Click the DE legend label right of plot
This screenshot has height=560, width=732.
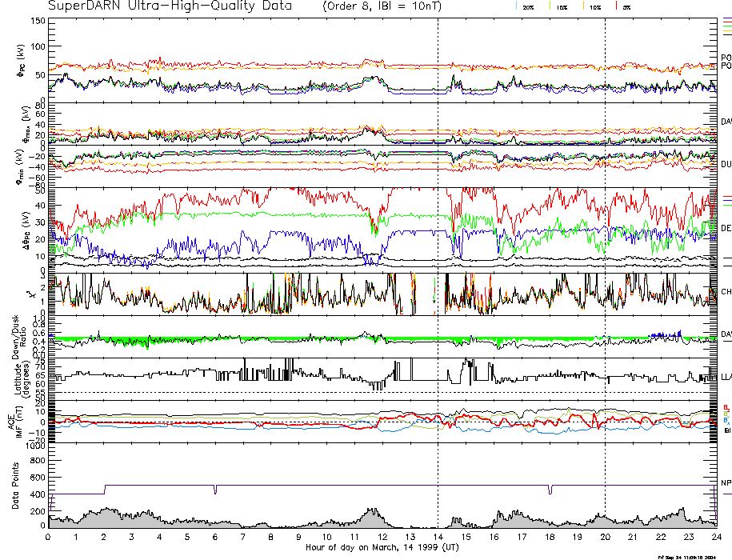[x=726, y=228]
